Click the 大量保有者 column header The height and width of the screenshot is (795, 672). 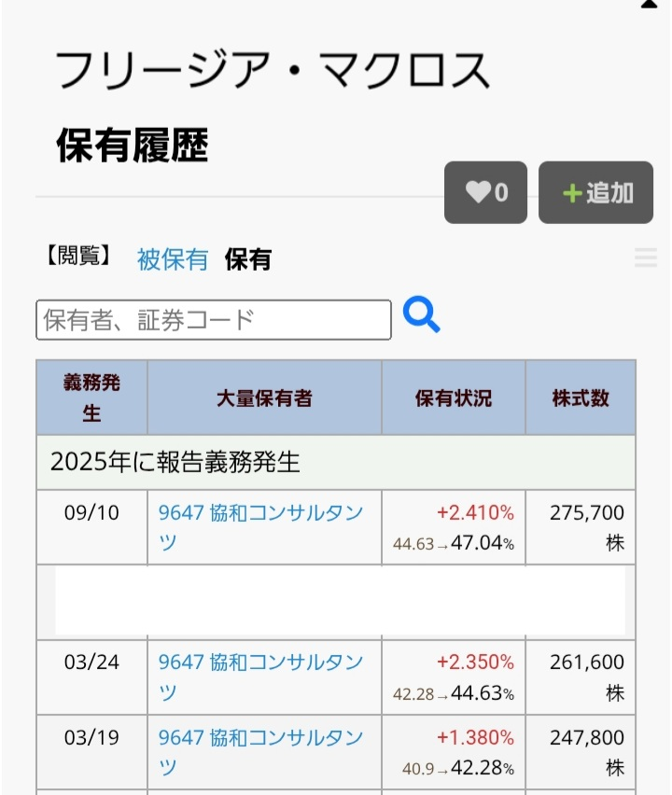click(264, 397)
